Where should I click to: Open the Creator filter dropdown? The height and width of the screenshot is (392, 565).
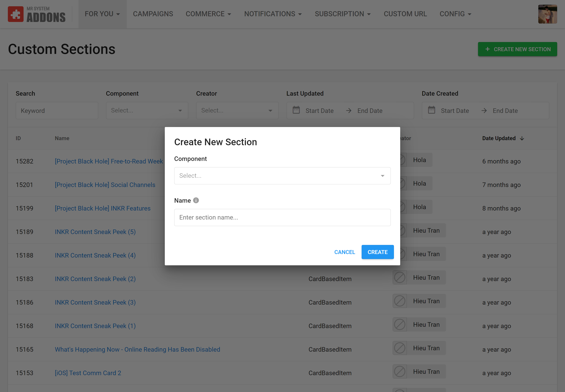tap(237, 111)
